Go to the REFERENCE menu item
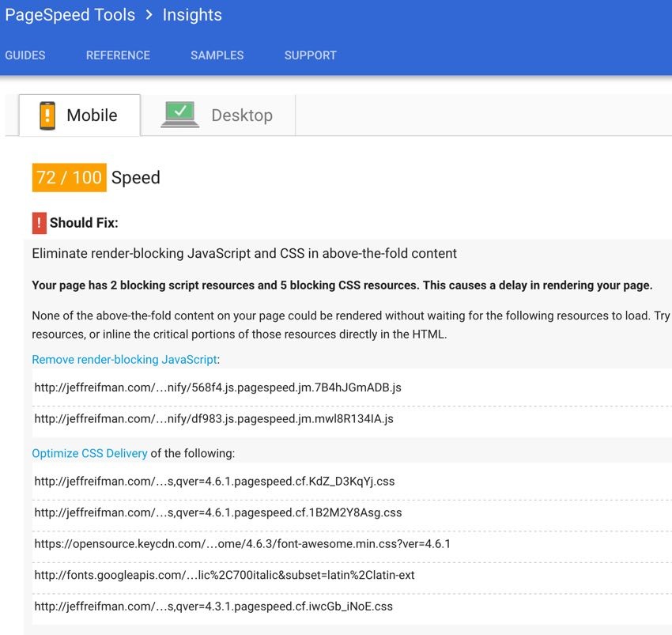Image resolution: width=672 pixels, height=635 pixels. tap(118, 55)
